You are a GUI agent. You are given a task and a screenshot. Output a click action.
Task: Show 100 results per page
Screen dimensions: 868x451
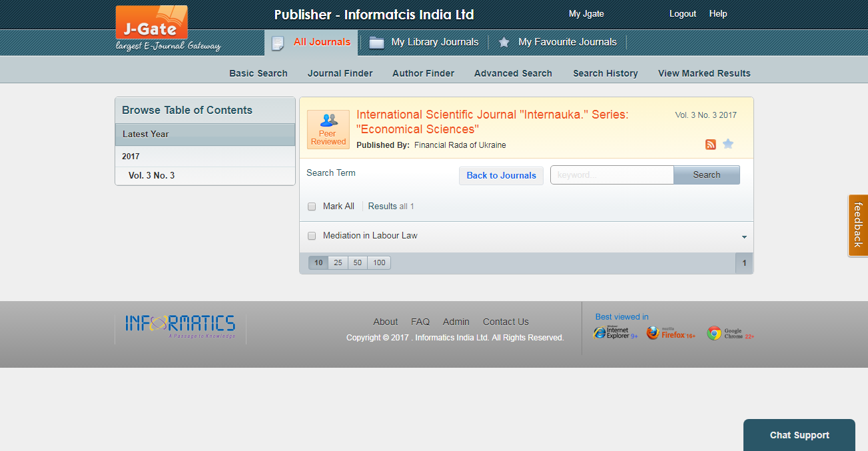click(x=379, y=262)
